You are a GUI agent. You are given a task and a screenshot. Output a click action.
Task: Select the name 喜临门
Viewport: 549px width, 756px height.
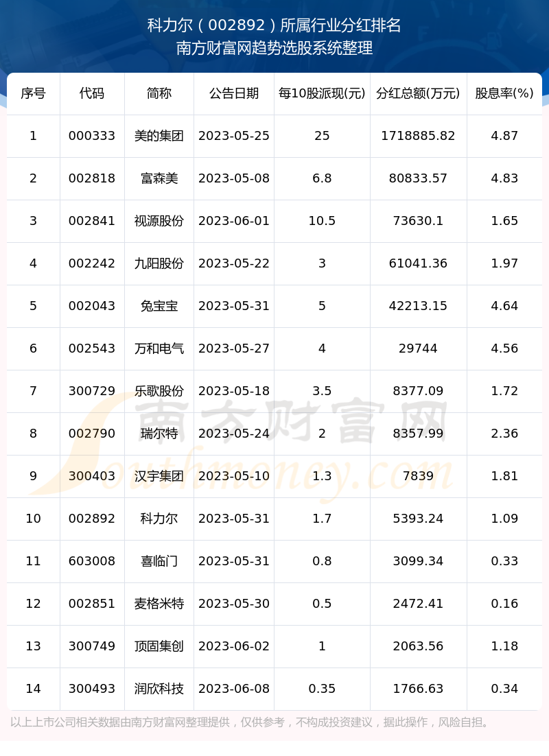(x=159, y=560)
